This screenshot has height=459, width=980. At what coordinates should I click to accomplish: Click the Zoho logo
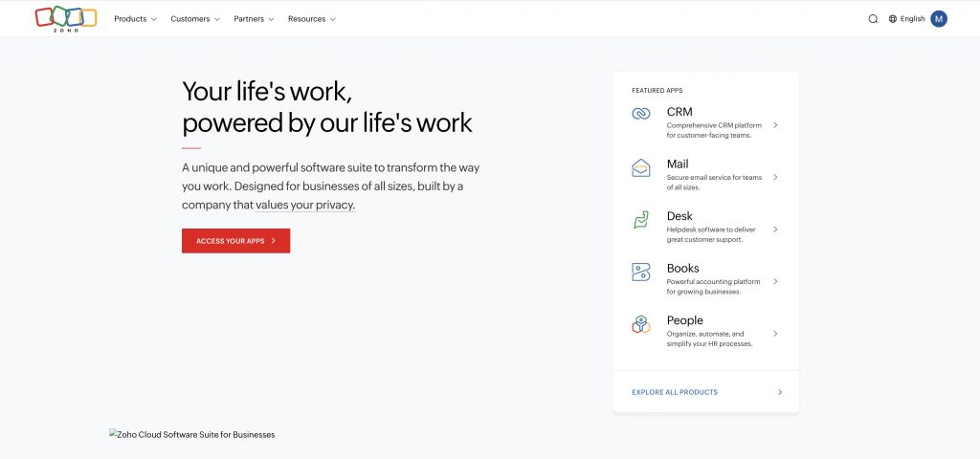click(66, 19)
